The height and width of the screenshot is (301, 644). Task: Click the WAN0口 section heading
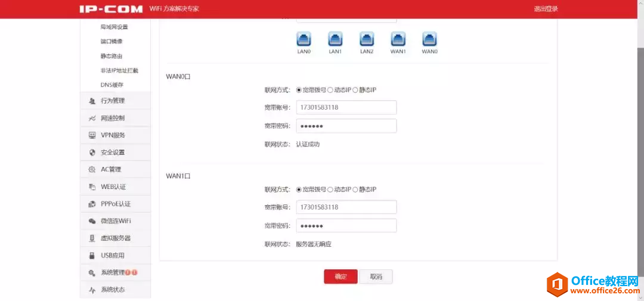click(178, 76)
